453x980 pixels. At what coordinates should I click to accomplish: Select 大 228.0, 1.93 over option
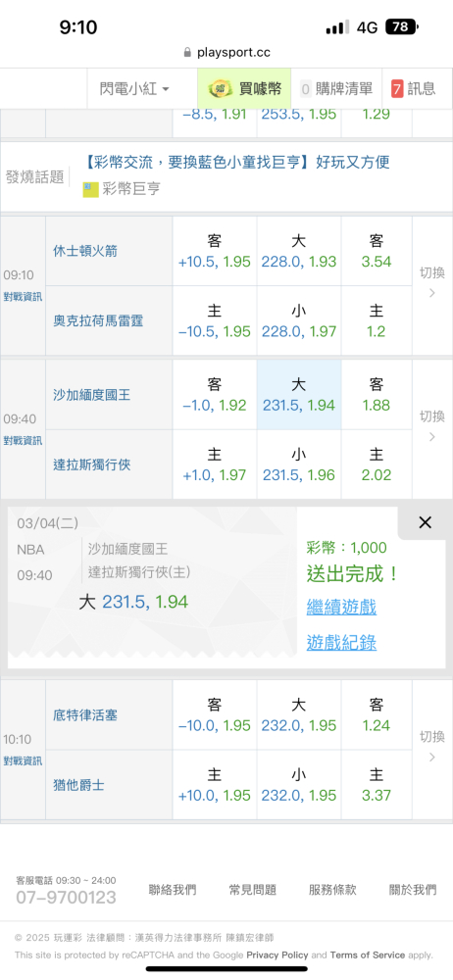[x=298, y=251]
